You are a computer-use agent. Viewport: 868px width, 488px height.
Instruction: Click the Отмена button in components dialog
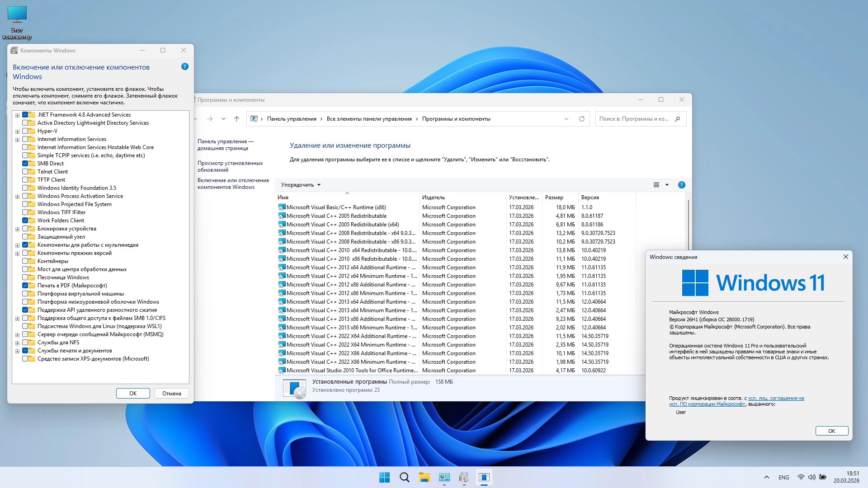(x=171, y=394)
